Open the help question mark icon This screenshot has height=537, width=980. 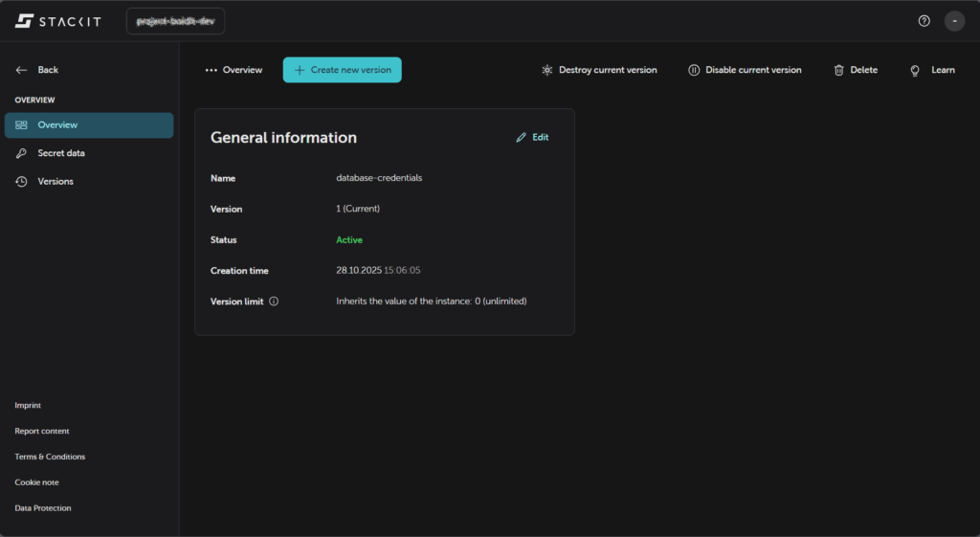[x=924, y=21]
